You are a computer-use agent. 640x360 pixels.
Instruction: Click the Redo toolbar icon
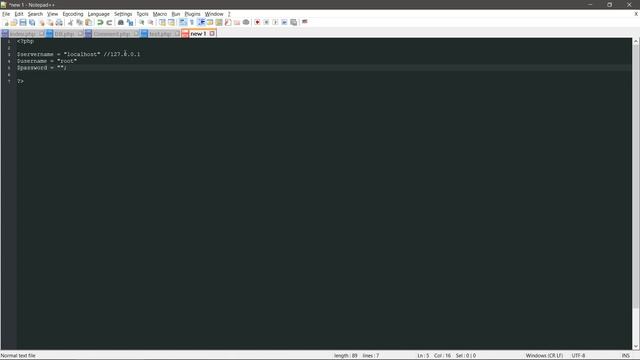(109, 22)
